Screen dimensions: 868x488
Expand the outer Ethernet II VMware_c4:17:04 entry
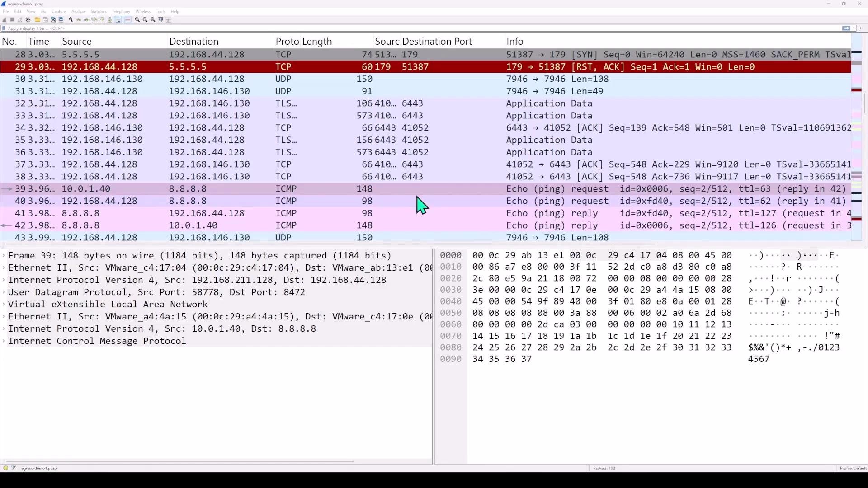tap(4, 268)
